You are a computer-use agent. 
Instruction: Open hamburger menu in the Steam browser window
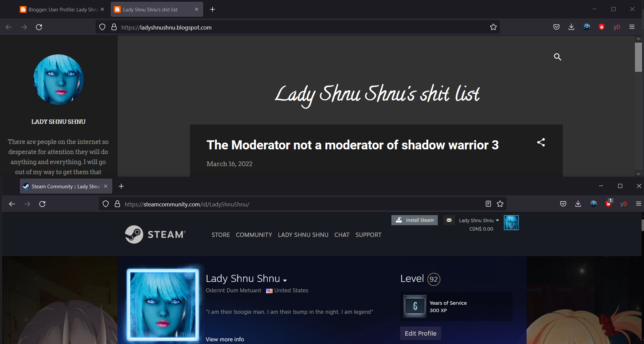point(639,204)
